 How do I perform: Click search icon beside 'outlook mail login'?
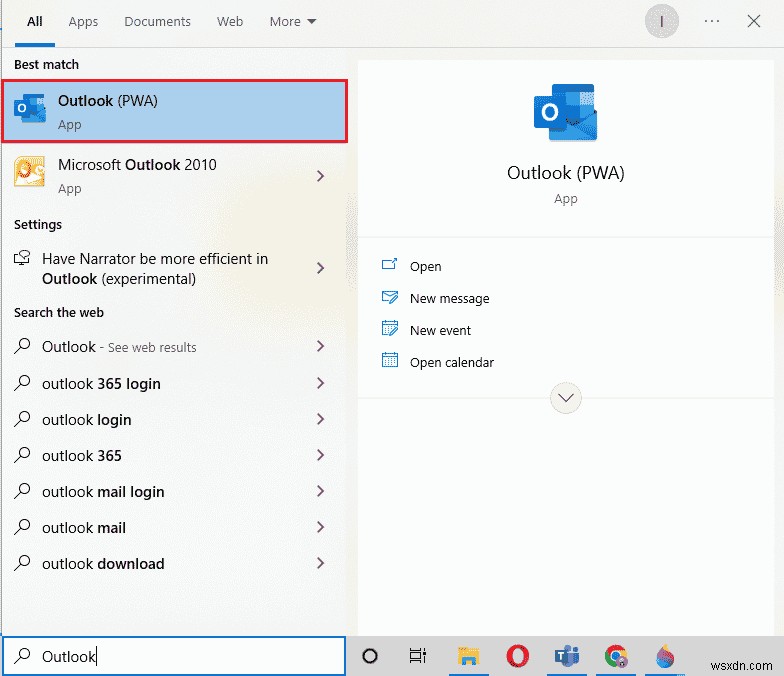[x=22, y=491]
